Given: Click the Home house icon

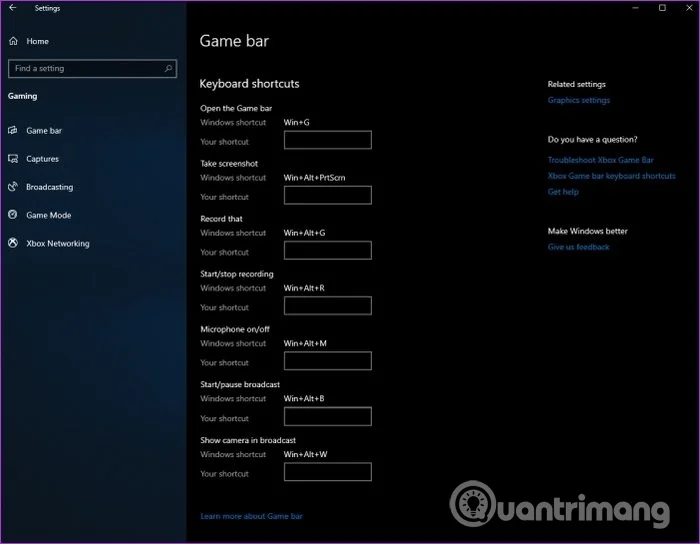Looking at the screenshot, I should click(13, 41).
